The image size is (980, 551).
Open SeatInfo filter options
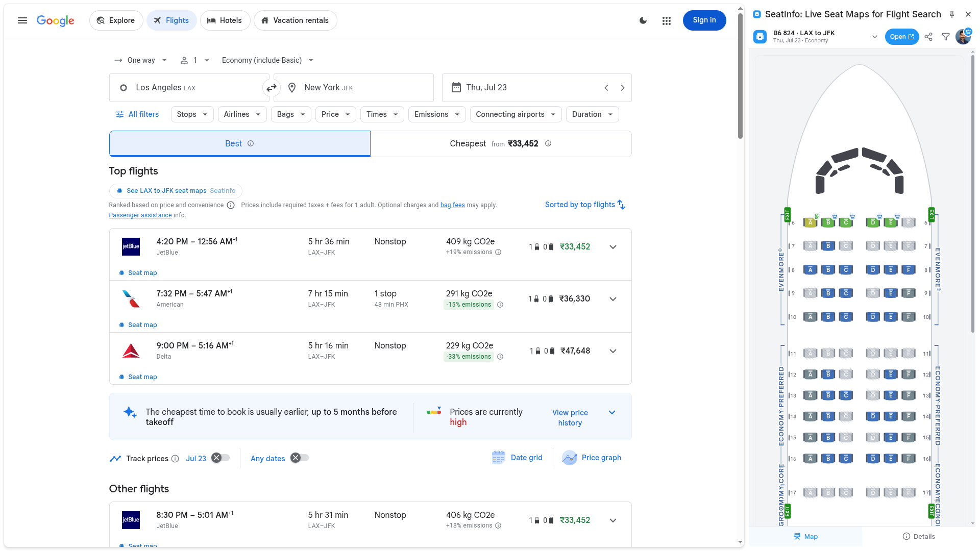(x=946, y=37)
